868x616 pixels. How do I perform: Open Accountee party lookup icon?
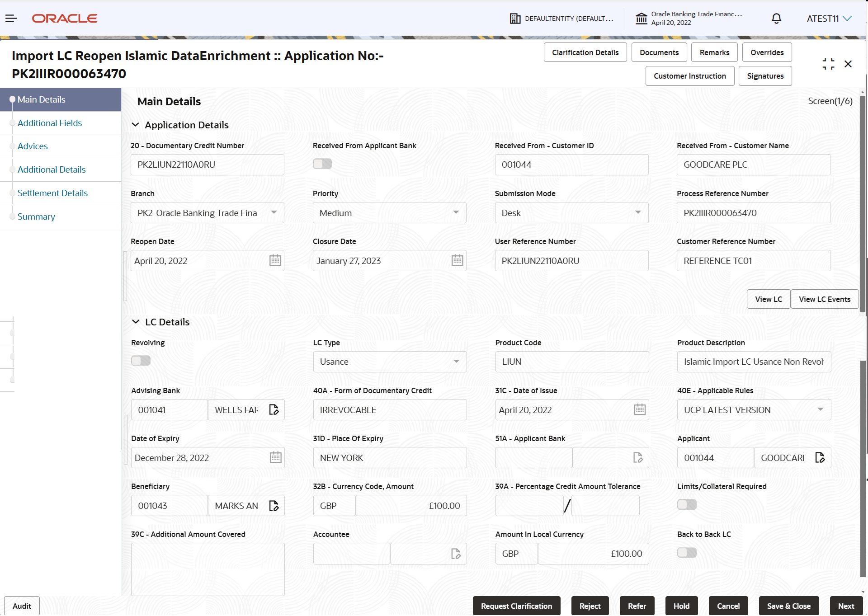pos(455,554)
